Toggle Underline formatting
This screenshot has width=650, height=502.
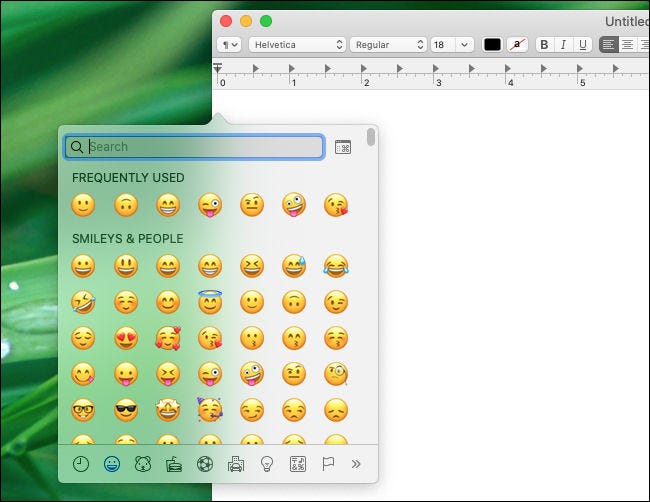[x=582, y=45]
